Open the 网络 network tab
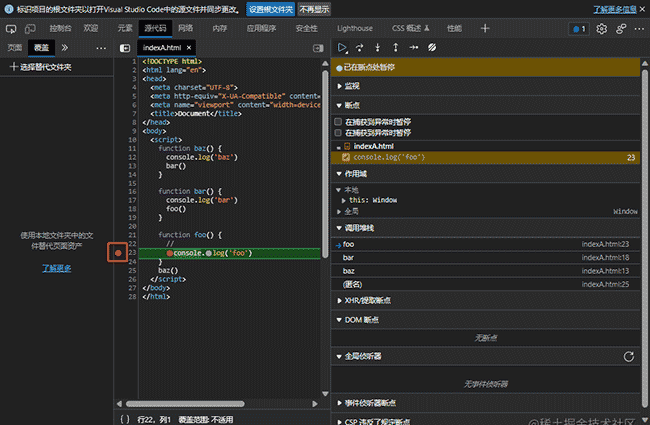 point(185,29)
